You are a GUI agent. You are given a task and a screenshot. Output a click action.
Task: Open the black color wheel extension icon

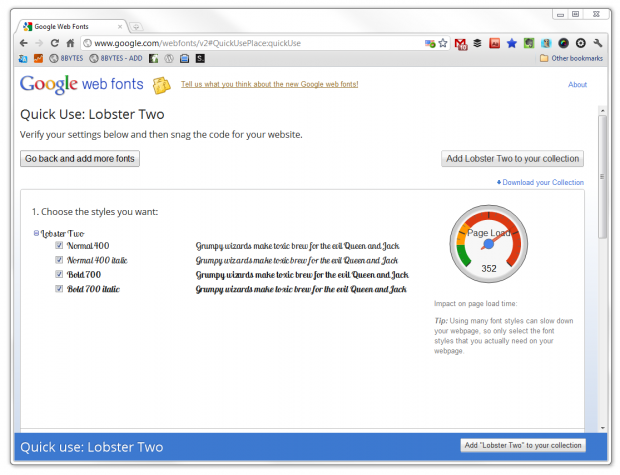pos(563,43)
